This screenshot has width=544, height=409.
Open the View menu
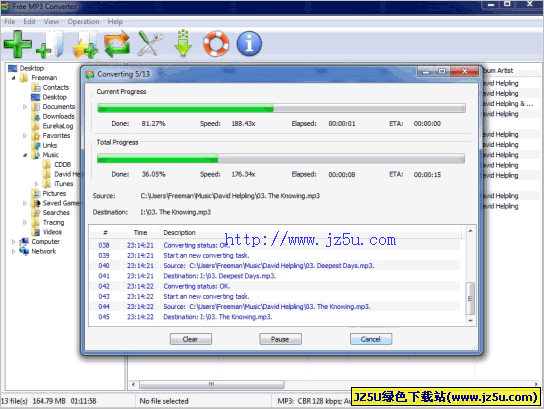point(51,22)
